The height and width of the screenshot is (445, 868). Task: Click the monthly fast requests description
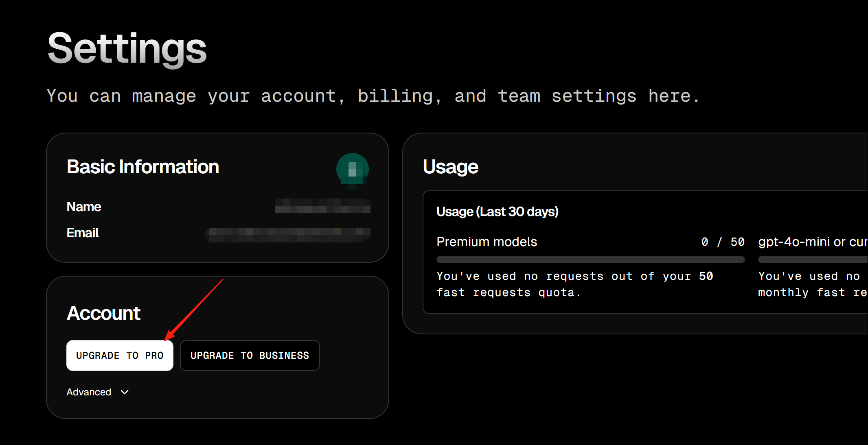[813, 284]
